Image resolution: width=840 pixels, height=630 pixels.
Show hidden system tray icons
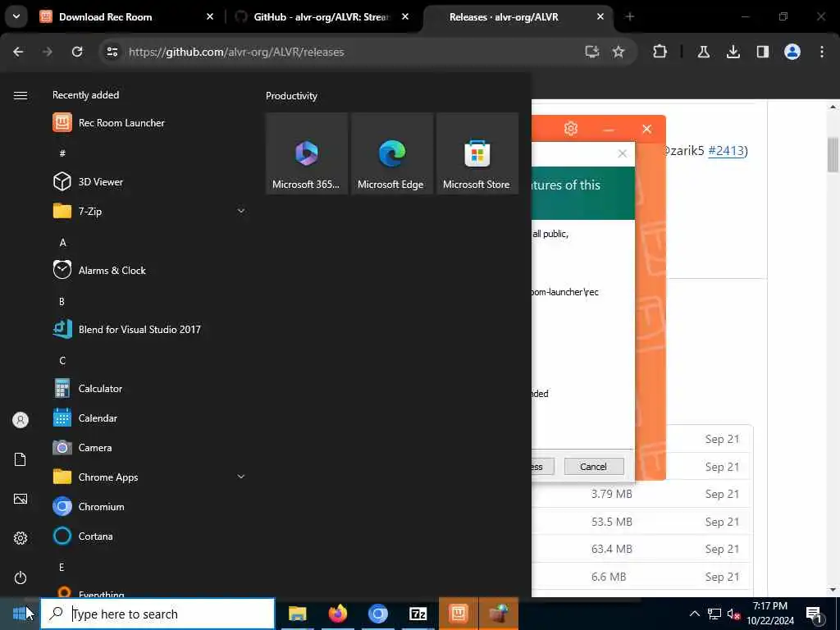pos(694,614)
